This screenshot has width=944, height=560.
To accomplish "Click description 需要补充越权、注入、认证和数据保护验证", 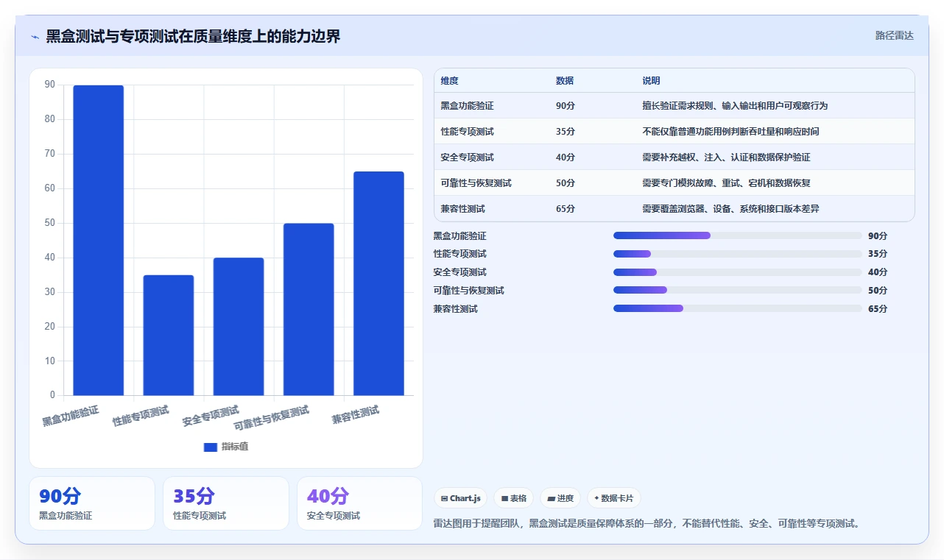I will point(726,157).
